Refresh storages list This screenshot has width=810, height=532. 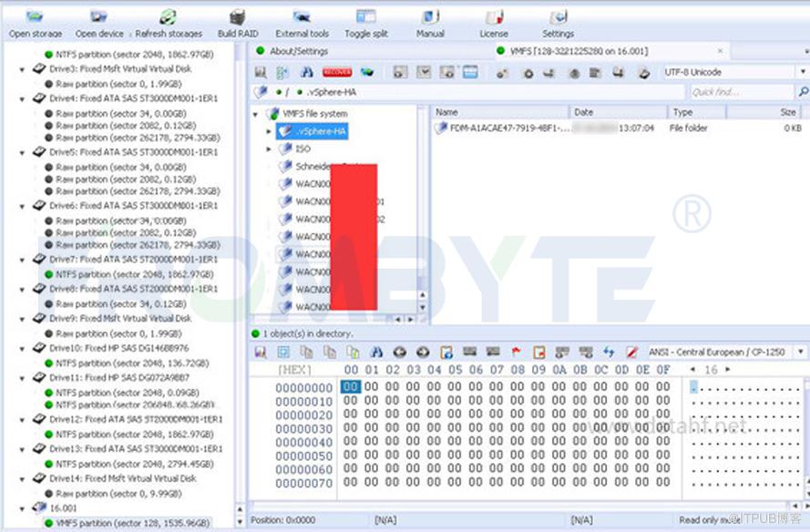point(169,25)
